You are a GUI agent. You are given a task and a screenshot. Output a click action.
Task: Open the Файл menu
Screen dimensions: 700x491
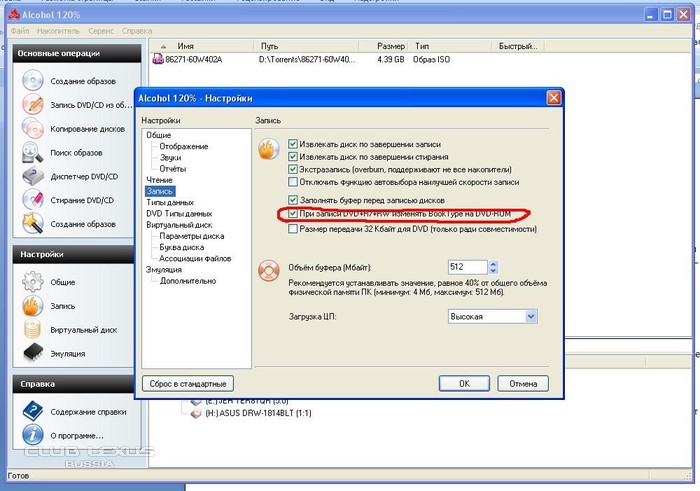pos(19,31)
